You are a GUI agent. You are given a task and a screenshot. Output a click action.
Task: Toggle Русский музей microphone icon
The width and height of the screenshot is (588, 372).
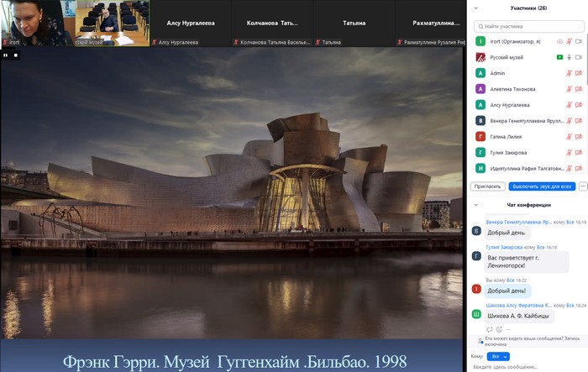(569, 57)
